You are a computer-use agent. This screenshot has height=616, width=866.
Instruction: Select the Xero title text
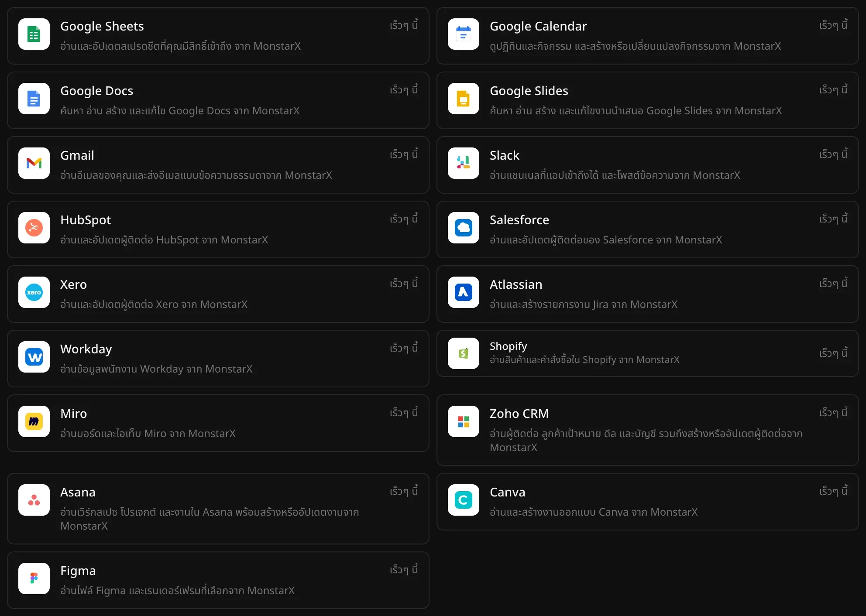click(73, 284)
